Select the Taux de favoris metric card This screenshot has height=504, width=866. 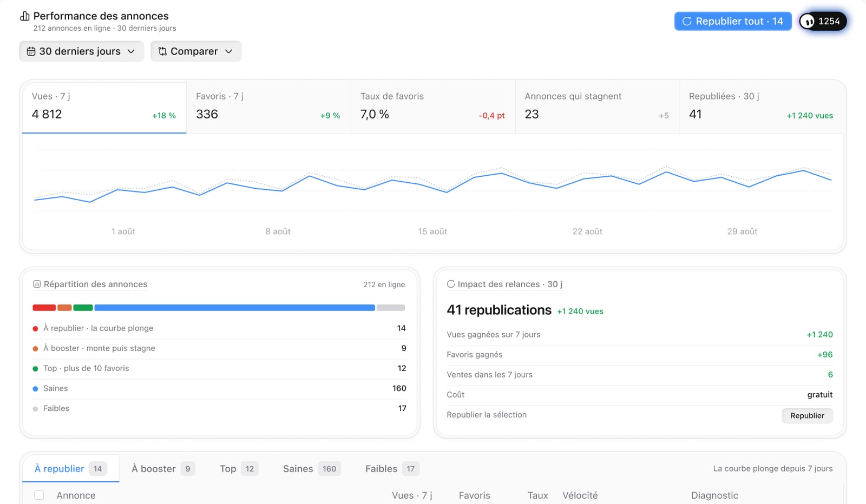coord(433,107)
